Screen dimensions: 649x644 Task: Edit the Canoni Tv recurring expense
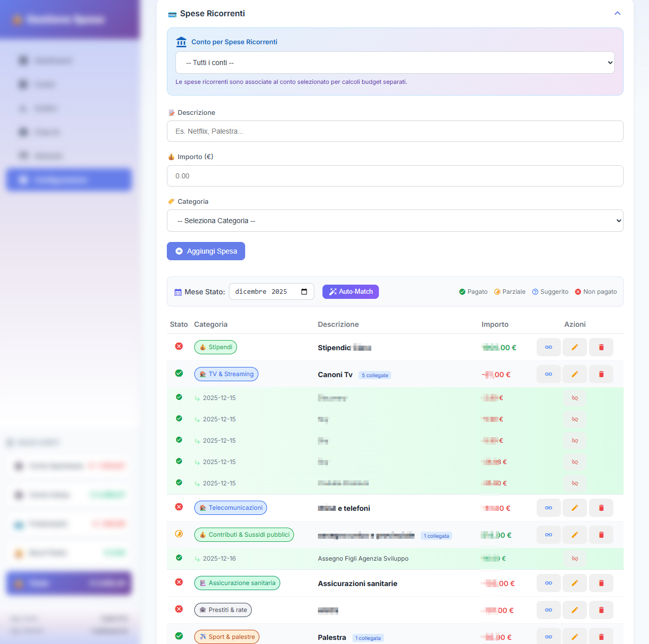pyautogui.click(x=575, y=374)
